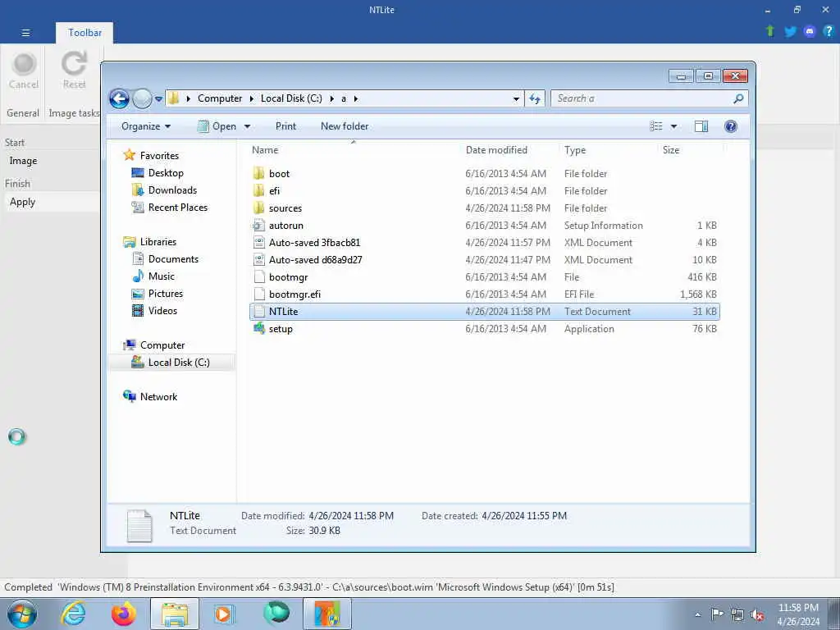840x630 pixels.
Task: Select Computer in the navigation pane
Action: (162, 345)
